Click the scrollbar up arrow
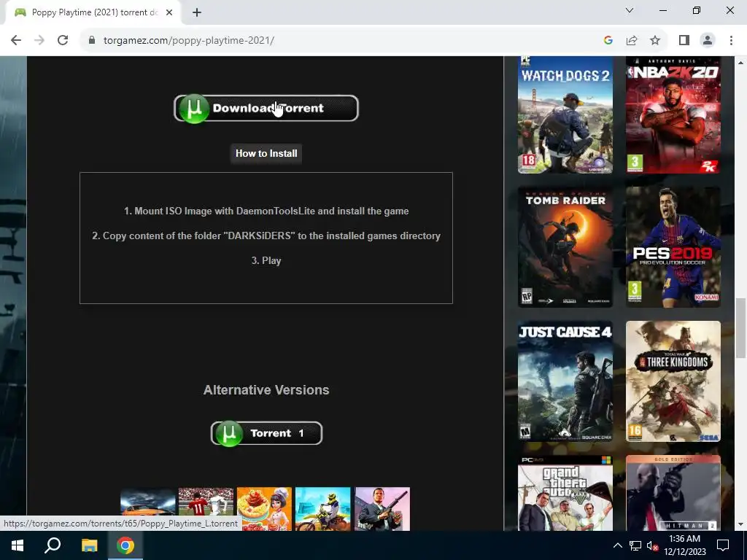The image size is (747, 560). click(740, 63)
